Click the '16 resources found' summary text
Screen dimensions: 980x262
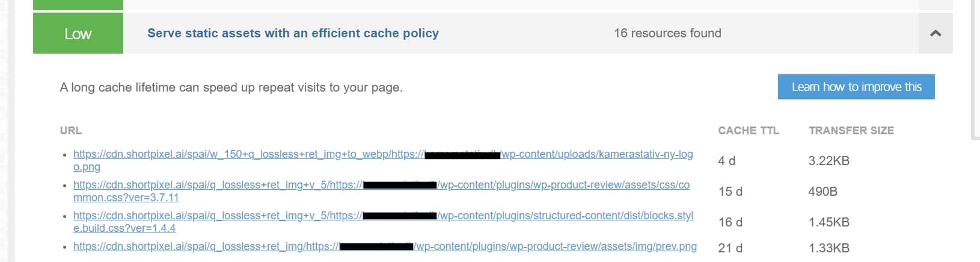coord(667,34)
